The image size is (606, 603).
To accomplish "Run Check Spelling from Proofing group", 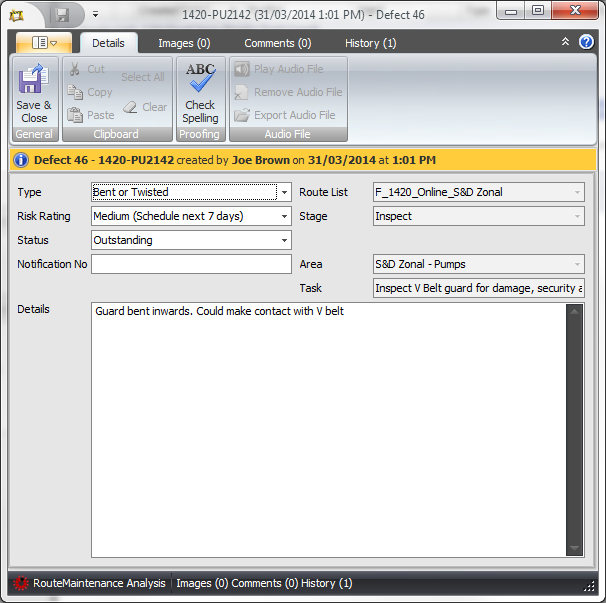I will click(x=200, y=93).
